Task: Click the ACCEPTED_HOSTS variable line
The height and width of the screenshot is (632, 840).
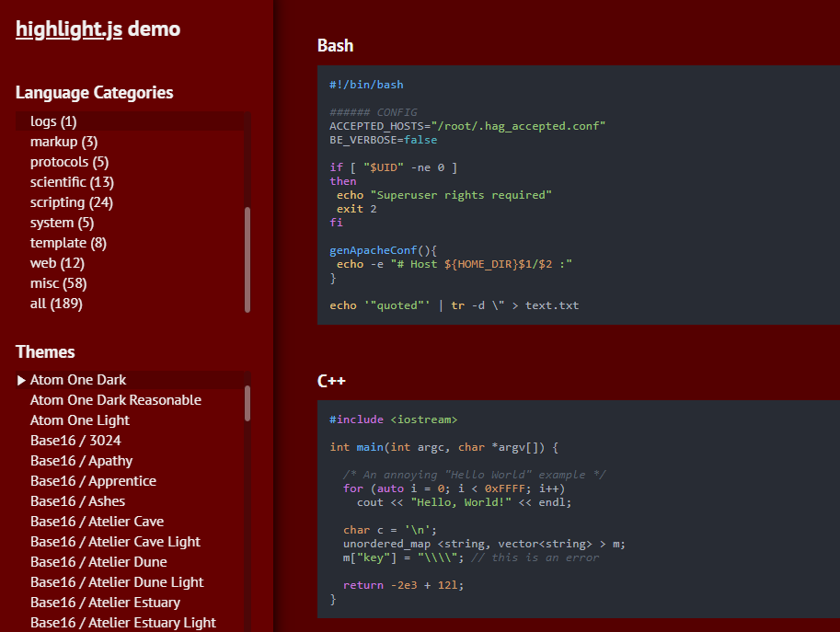Action: pyautogui.click(x=467, y=126)
